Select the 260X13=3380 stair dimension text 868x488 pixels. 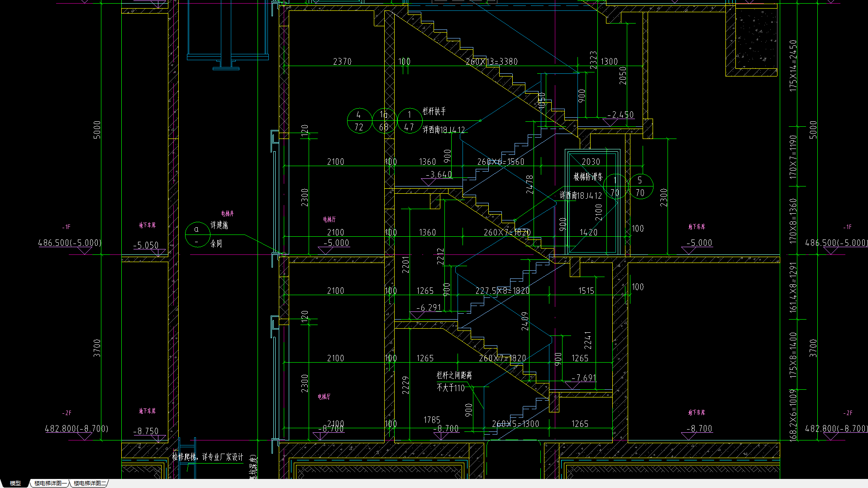(491, 62)
